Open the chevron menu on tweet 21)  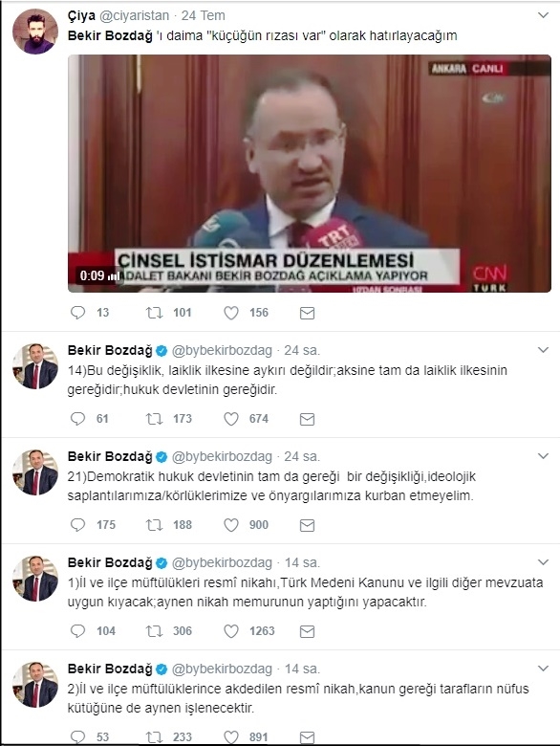543,456
